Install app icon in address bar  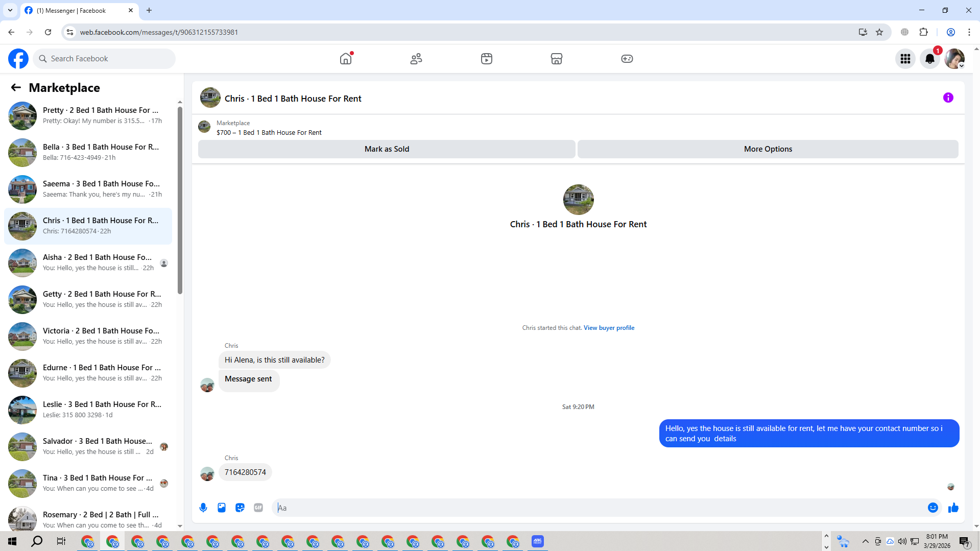tap(863, 32)
